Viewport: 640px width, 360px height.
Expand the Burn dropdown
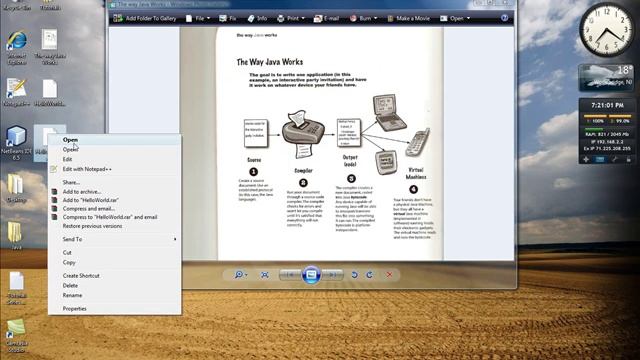[363, 18]
